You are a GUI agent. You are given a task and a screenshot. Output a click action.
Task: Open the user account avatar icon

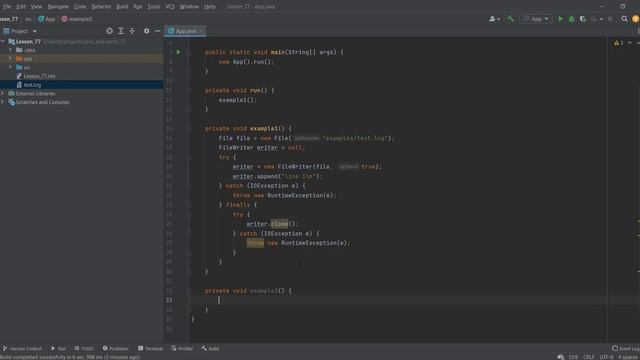636,19
